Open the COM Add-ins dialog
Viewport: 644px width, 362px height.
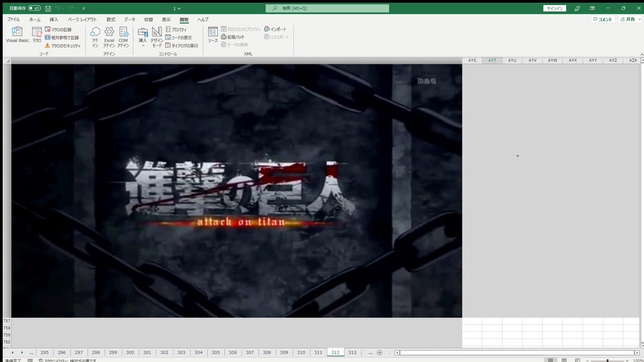[x=123, y=38]
